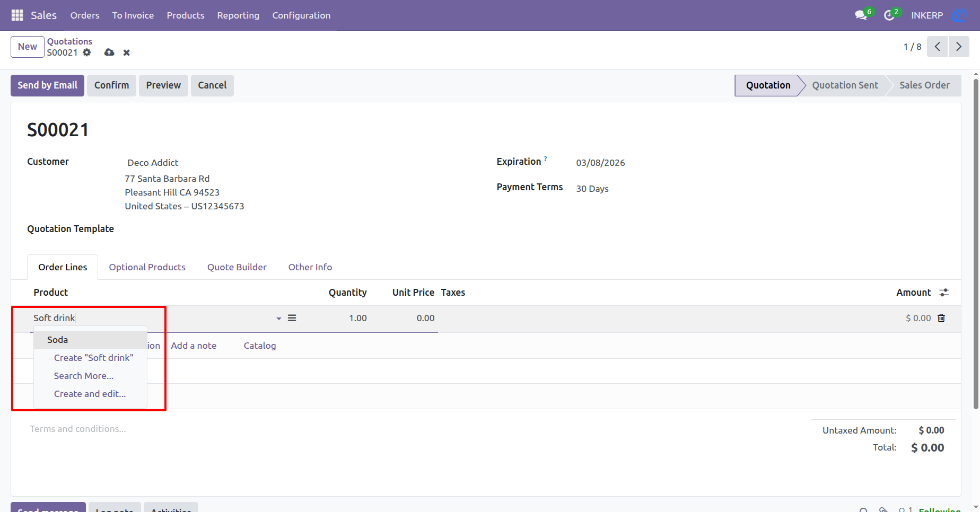Click the cloud save icon

click(x=109, y=52)
